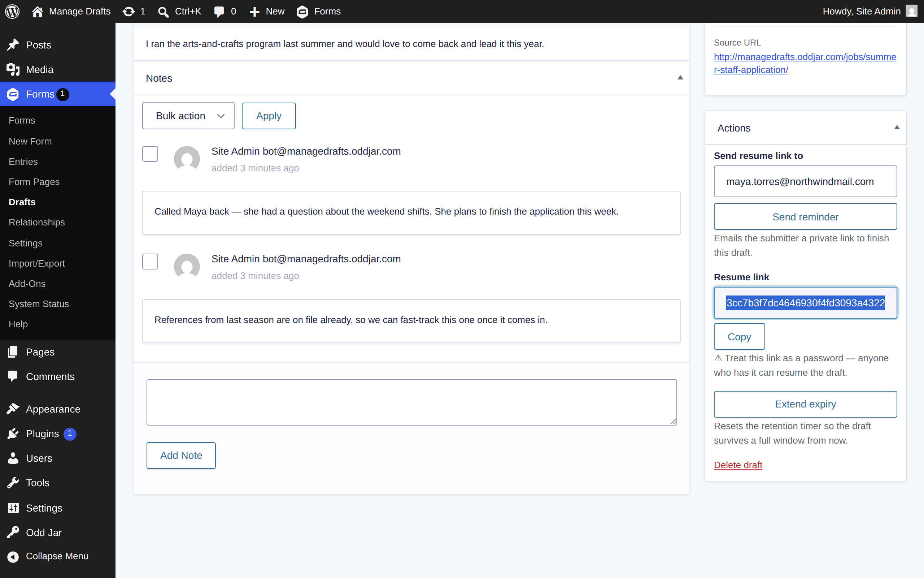Viewport: 924px width, 578px height.
Task: Click the Send reminder button
Action: (805, 217)
